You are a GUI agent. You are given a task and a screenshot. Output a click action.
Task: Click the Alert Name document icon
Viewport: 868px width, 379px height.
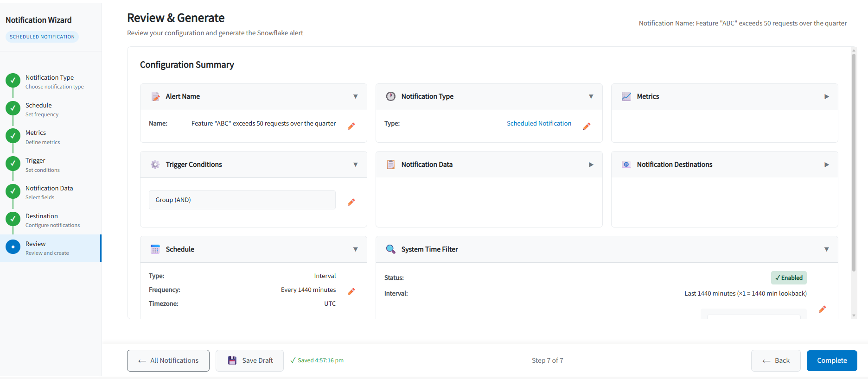pos(155,96)
